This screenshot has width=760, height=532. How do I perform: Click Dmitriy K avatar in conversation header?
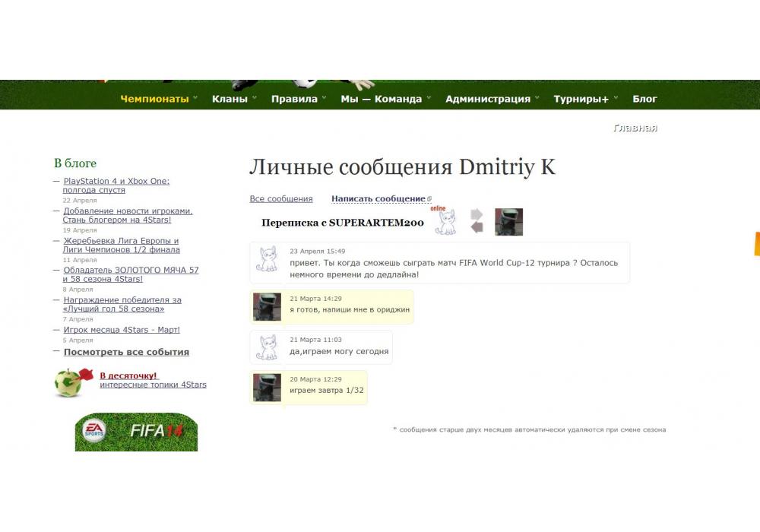(508, 222)
